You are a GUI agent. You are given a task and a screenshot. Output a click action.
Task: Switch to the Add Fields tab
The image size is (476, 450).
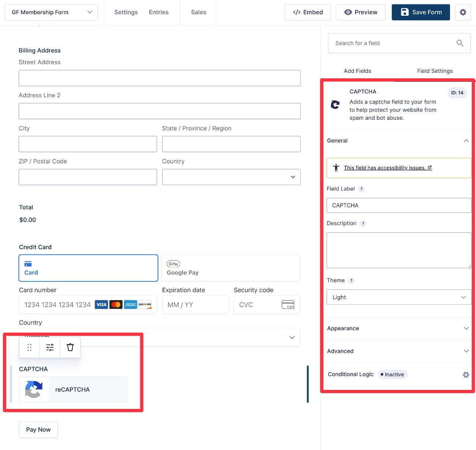pos(357,71)
